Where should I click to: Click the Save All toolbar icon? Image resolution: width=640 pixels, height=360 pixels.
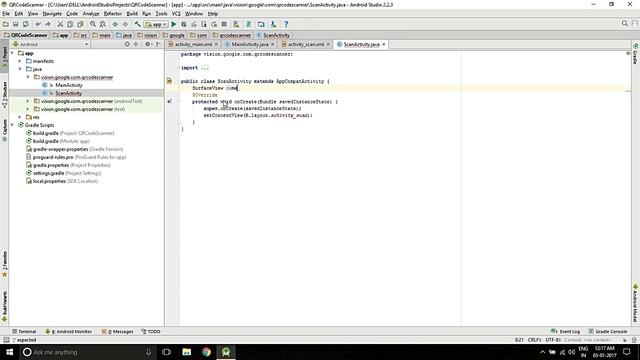tap(16, 24)
